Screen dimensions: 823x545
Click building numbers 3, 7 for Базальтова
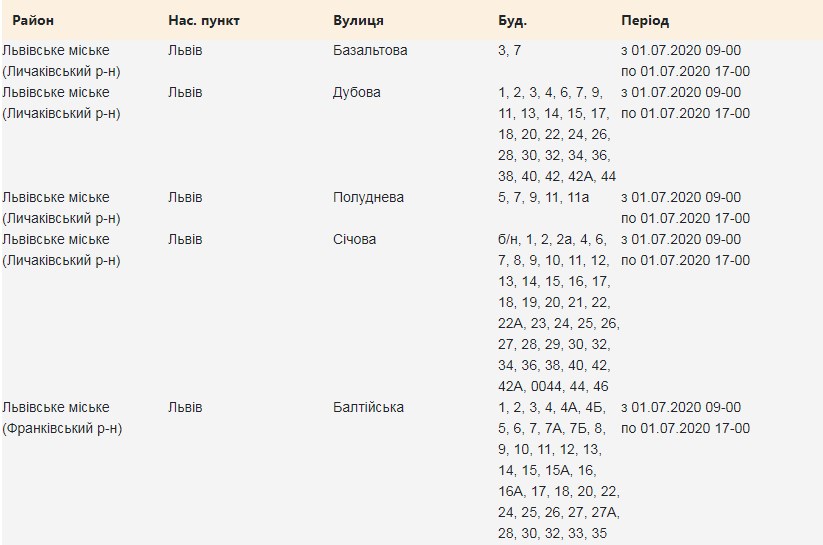509,50
